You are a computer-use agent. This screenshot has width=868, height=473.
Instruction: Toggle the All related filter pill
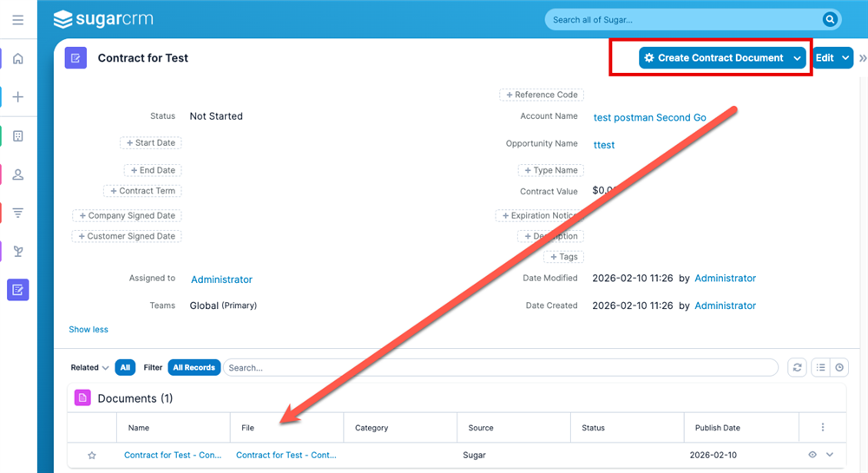(125, 368)
